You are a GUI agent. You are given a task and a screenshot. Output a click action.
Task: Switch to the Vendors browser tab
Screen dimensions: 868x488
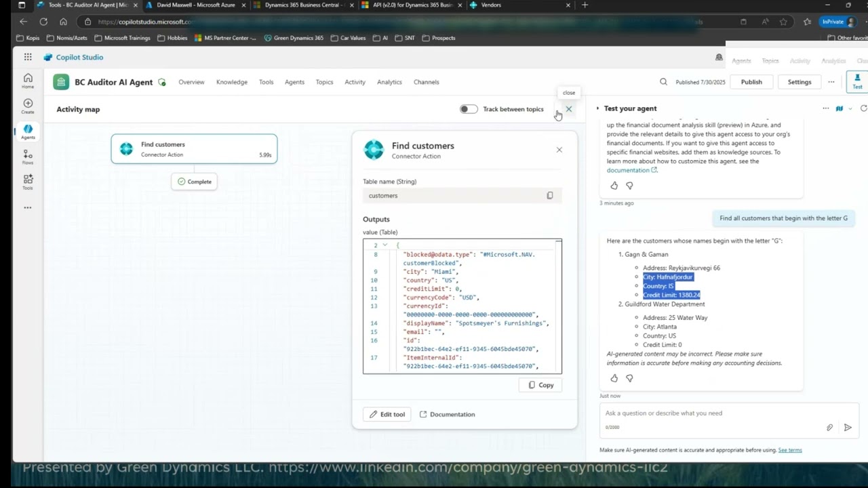[x=521, y=5]
